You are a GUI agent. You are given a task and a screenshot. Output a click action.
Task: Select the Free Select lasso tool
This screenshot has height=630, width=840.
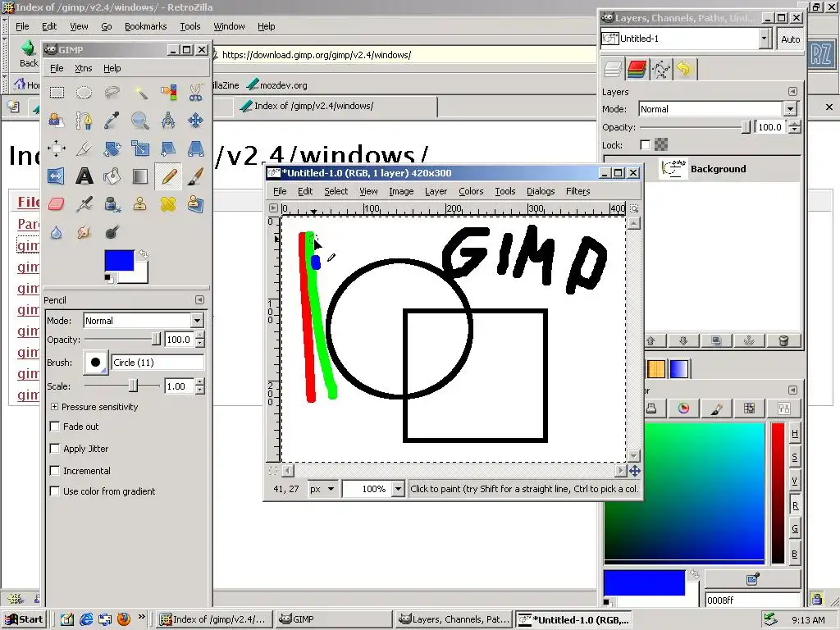coord(112,93)
